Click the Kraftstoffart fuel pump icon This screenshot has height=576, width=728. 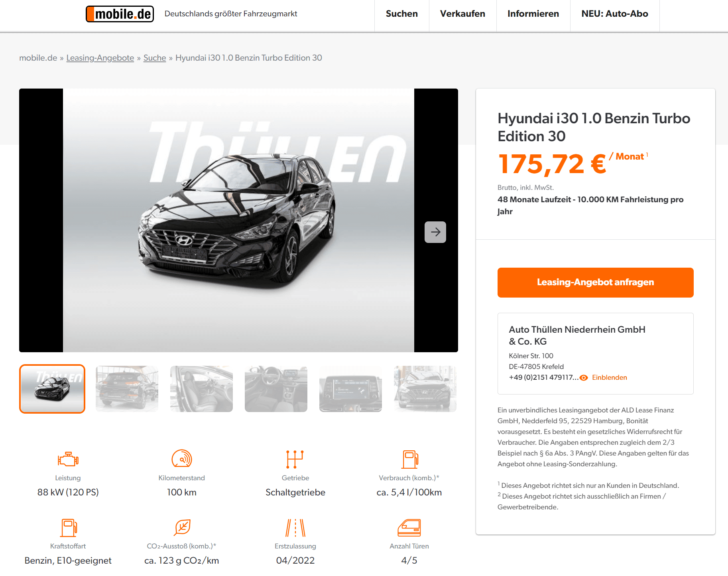(x=68, y=528)
